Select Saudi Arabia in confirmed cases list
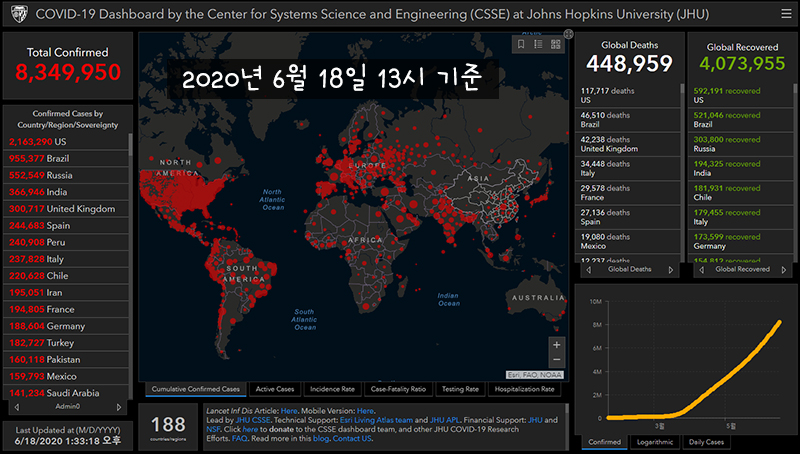 tap(66, 393)
